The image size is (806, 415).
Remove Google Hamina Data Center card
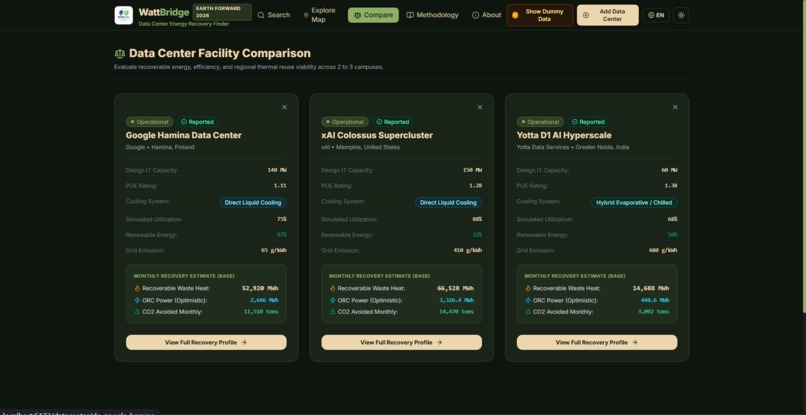click(284, 107)
